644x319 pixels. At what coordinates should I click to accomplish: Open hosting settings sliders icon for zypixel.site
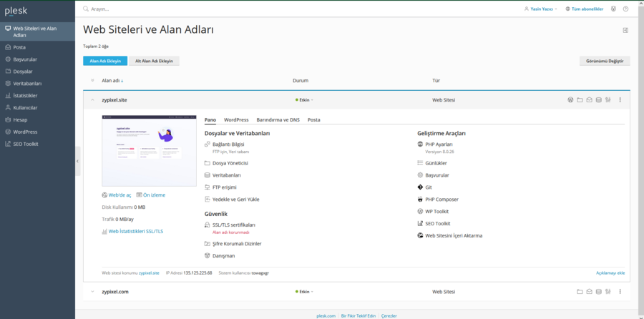[x=608, y=99]
